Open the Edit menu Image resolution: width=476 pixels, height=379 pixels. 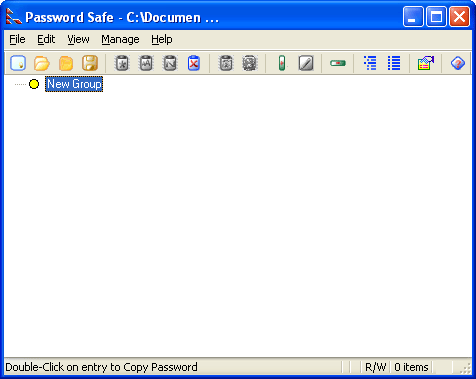pyautogui.click(x=46, y=39)
